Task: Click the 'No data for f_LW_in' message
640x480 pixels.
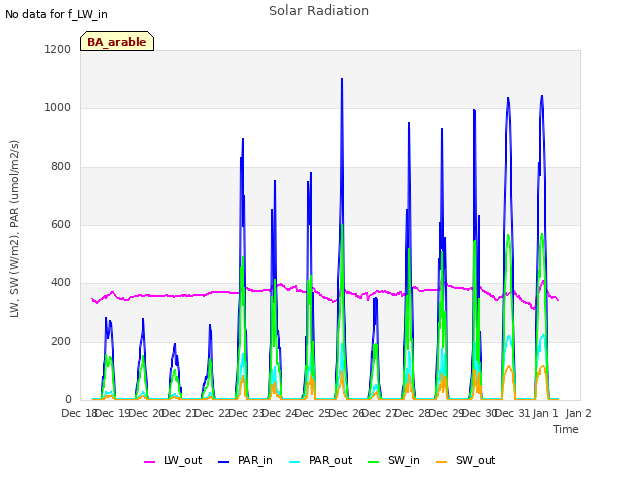Action: coord(56,14)
